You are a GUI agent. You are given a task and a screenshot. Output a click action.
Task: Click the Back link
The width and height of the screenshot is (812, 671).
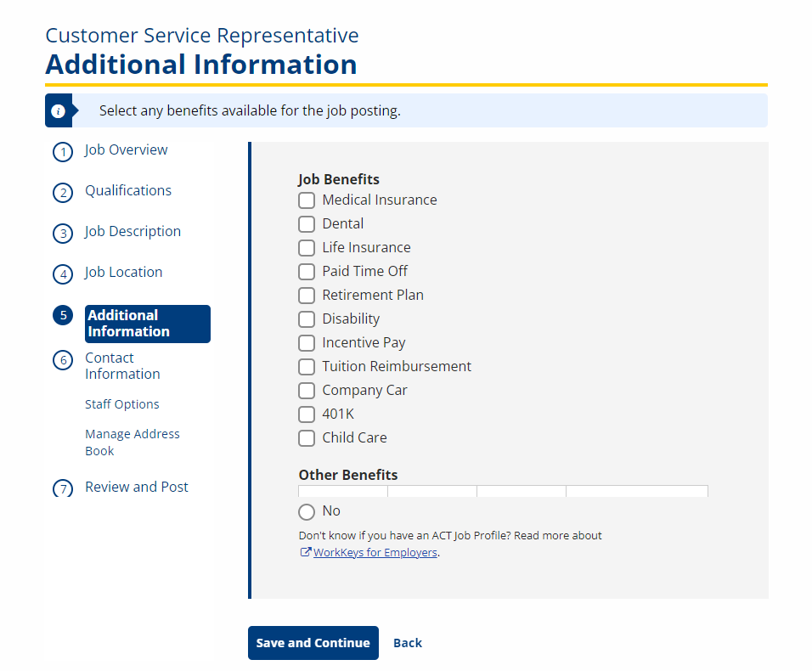tap(408, 643)
